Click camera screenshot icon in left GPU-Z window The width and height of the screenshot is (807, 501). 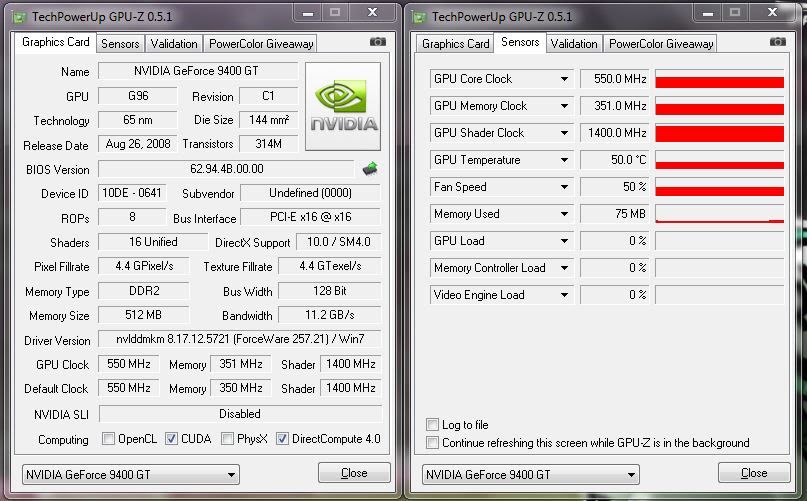coord(378,42)
